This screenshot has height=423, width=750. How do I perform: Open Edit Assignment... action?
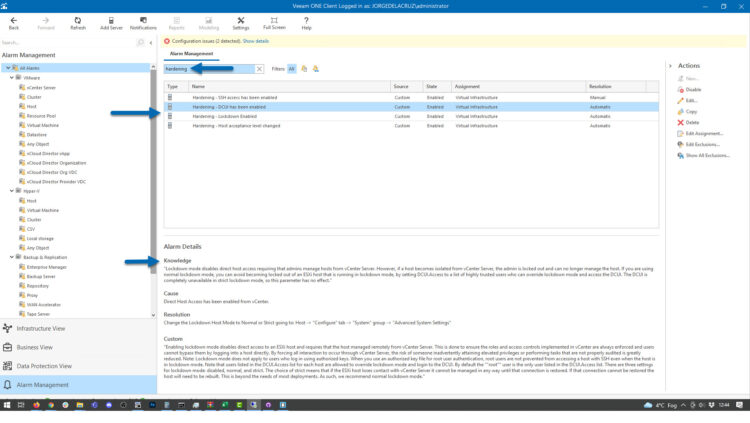[700, 134]
